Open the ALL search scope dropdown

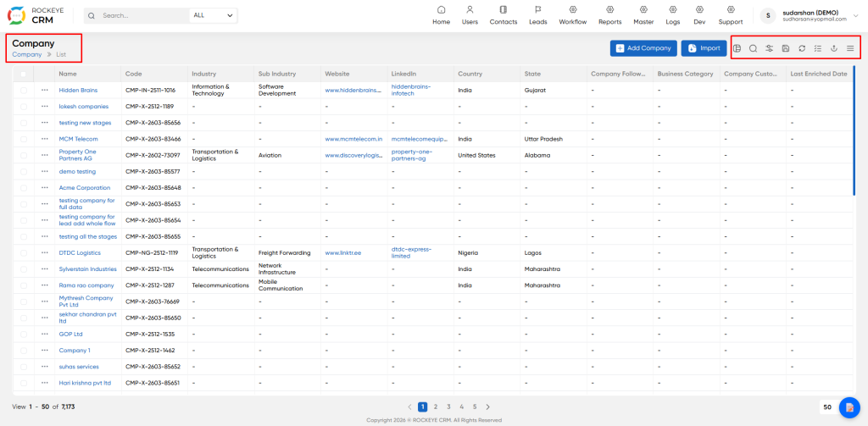point(213,15)
